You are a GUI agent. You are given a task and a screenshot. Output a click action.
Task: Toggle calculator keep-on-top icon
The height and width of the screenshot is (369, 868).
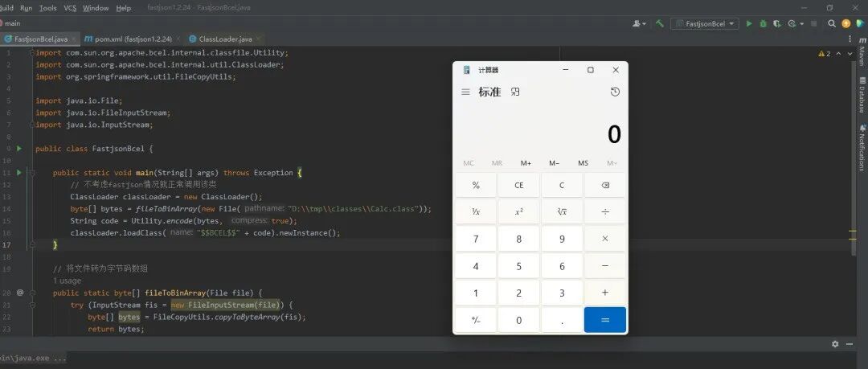coord(515,92)
